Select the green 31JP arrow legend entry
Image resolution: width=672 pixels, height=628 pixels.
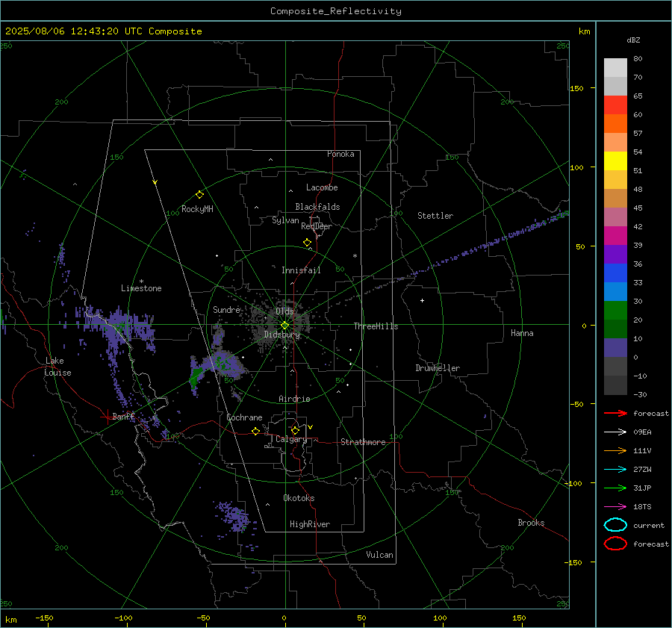tap(615, 488)
